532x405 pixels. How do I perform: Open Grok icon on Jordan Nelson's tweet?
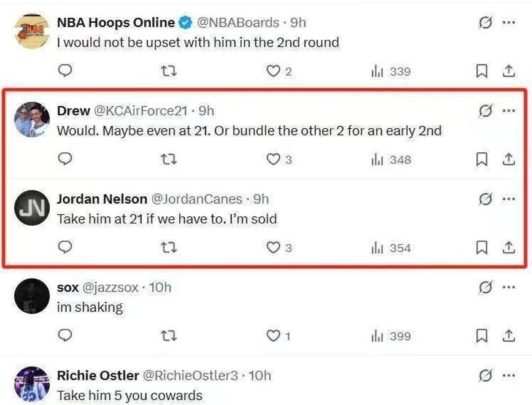click(485, 199)
